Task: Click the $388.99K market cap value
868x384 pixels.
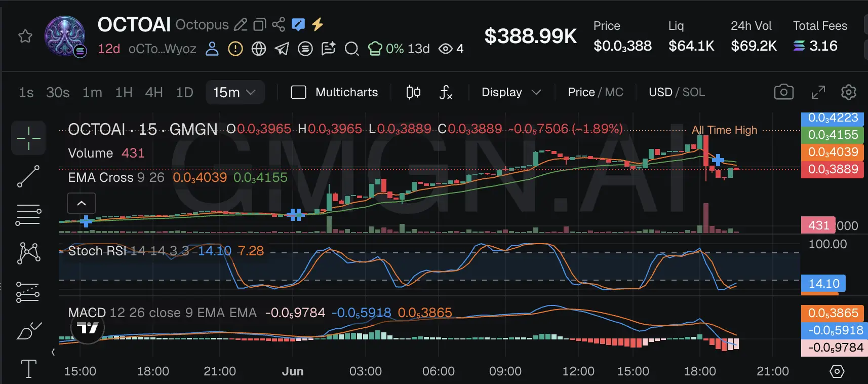Action: tap(530, 36)
